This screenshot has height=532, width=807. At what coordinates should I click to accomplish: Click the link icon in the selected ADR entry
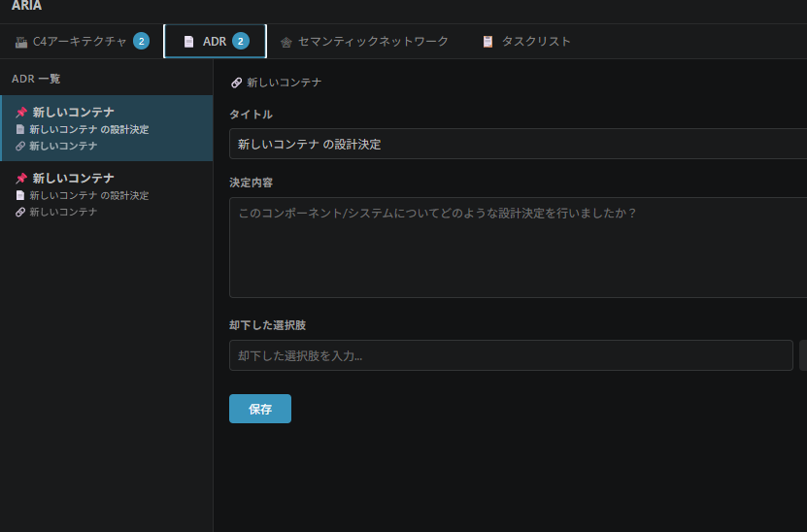point(20,147)
